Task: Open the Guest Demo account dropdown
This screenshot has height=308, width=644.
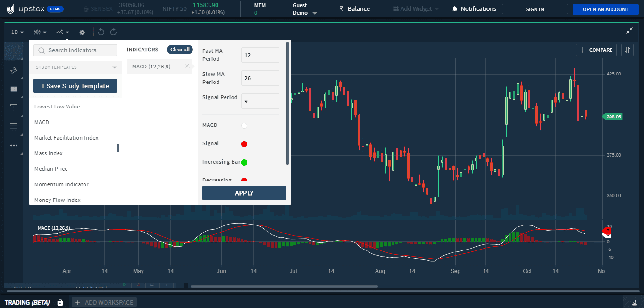Action: click(x=305, y=9)
